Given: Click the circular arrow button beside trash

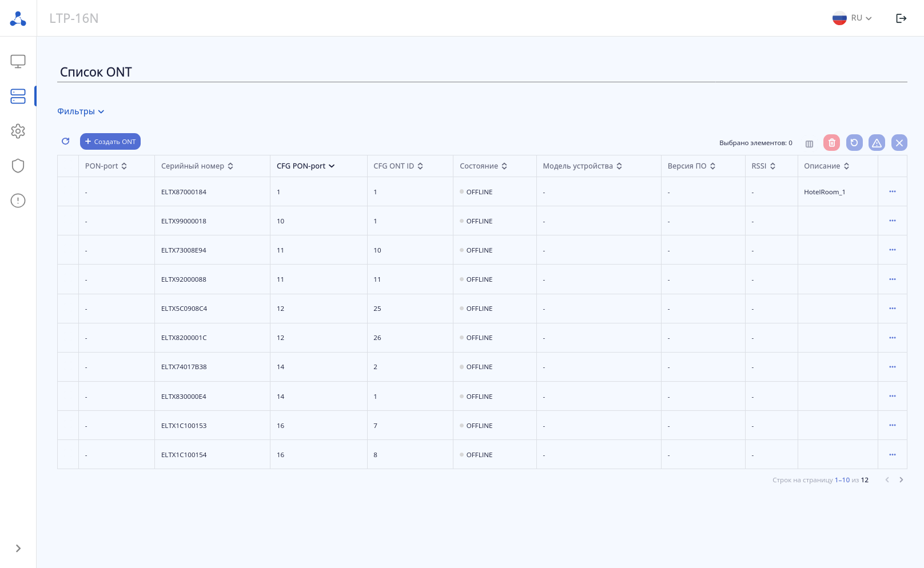Looking at the screenshot, I should click(854, 143).
